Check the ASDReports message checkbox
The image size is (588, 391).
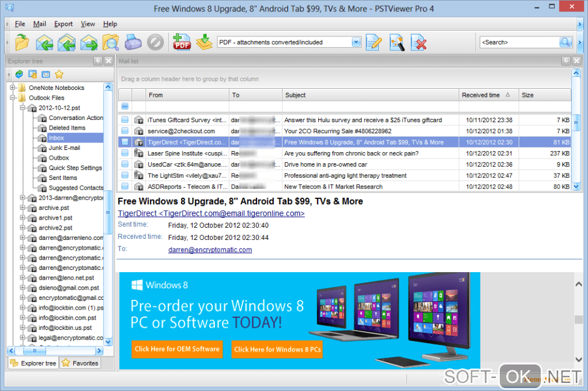(x=125, y=186)
